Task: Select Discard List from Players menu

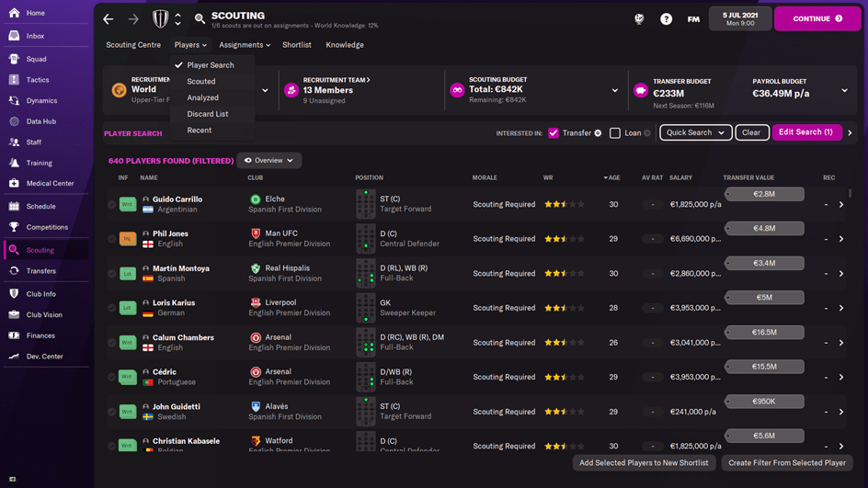Action: pyautogui.click(x=208, y=114)
